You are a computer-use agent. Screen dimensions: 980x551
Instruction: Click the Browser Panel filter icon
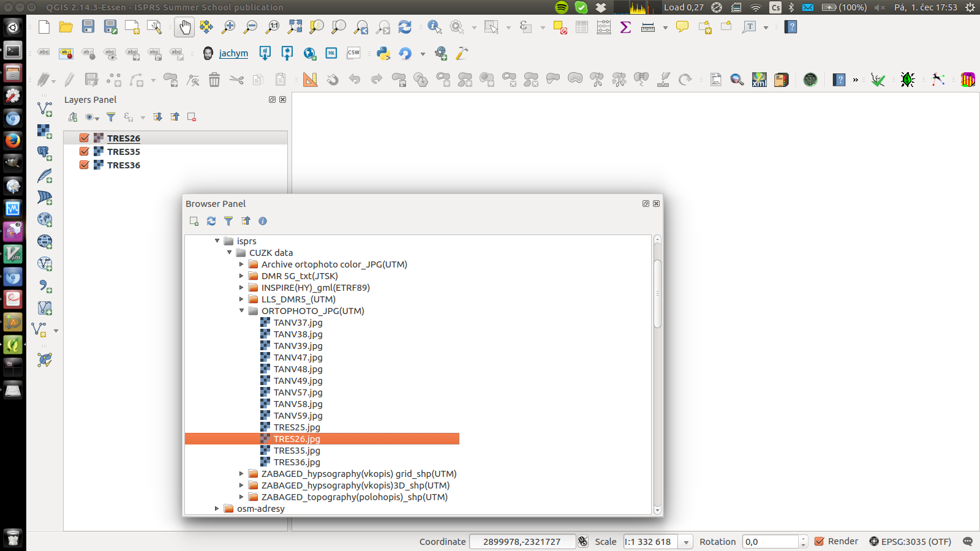click(228, 221)
